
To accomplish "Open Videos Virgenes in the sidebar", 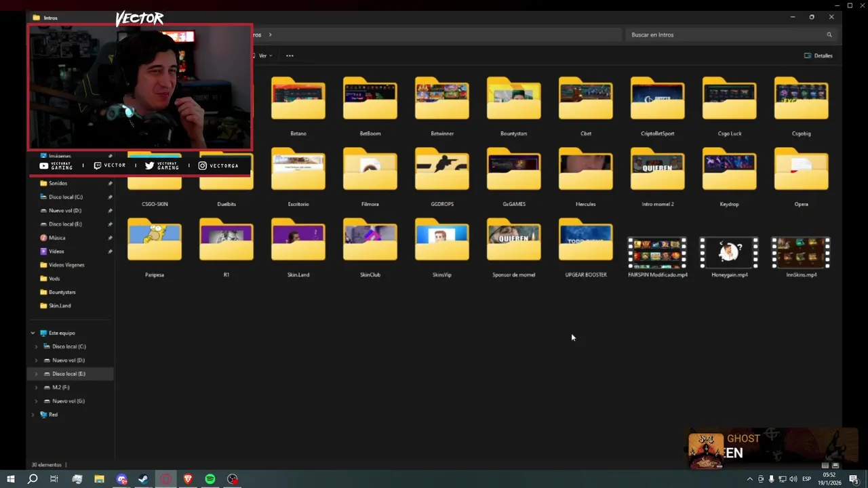I will (x=66, y=265).
